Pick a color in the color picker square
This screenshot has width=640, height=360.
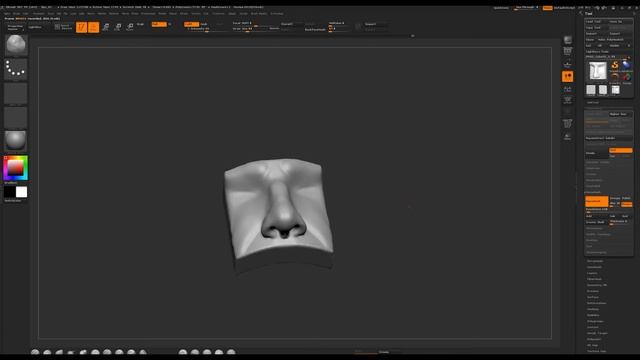[16, 168]
